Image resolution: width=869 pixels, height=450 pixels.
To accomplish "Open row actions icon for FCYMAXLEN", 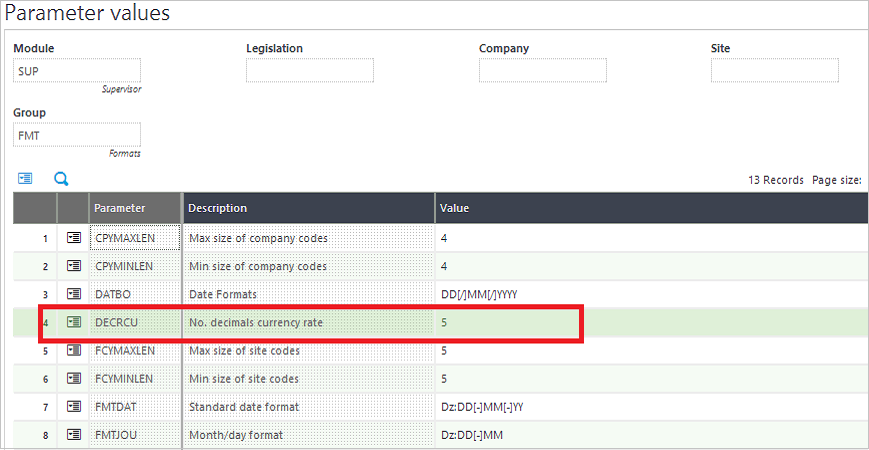I will click(x=73, y=351).
